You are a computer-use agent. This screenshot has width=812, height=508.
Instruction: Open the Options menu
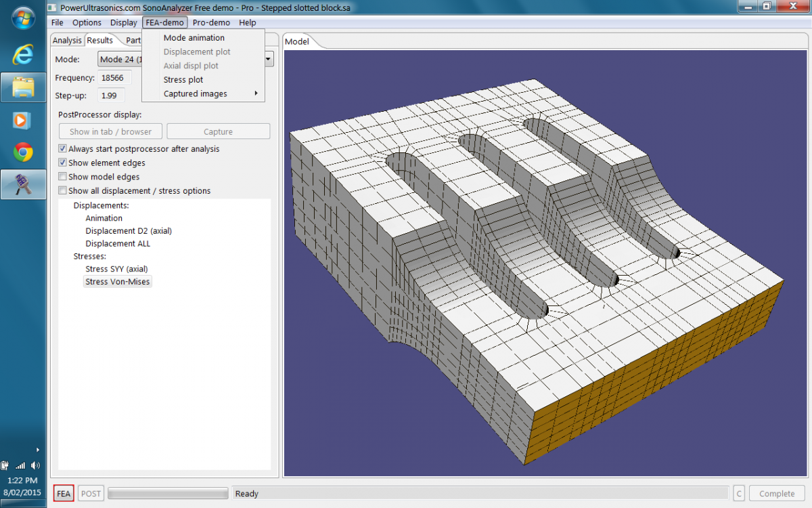87,22
